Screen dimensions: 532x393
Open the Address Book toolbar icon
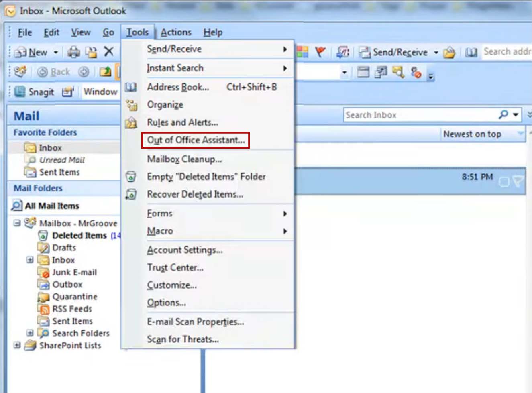[x=471, y=52]
